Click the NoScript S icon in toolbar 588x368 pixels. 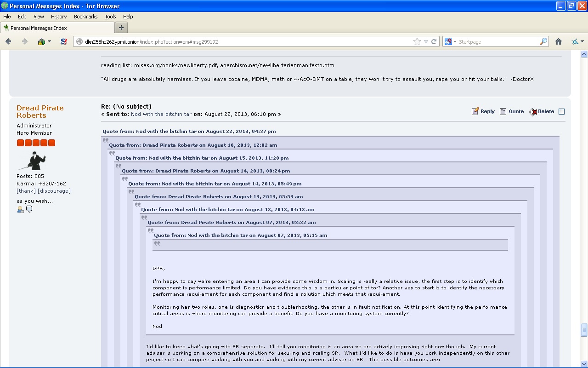64,41
